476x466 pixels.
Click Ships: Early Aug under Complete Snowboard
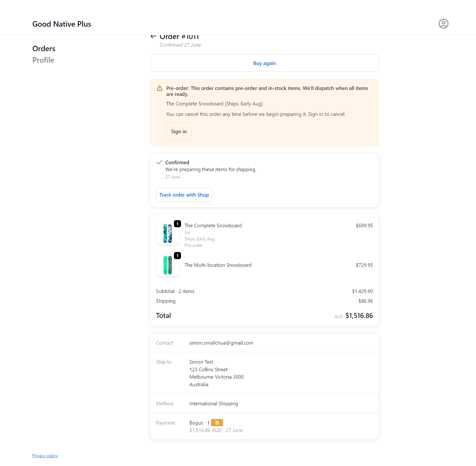[x=199, y=239]
